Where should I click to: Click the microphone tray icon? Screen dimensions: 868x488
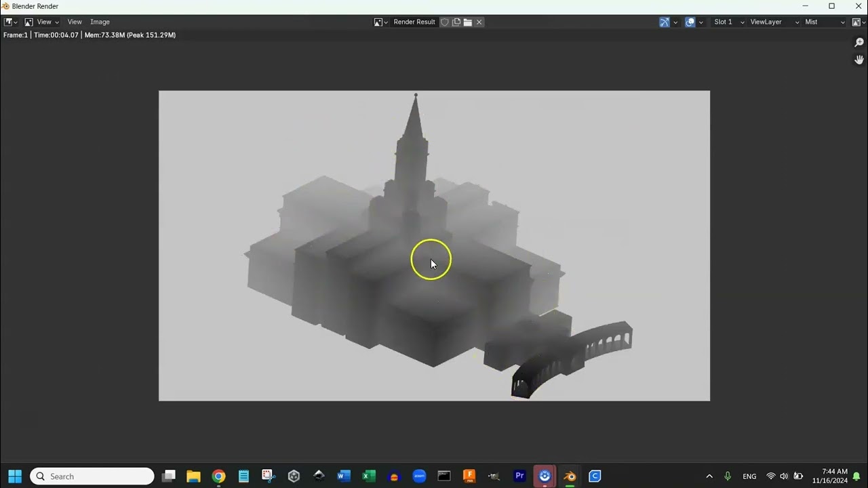point(728,476)
